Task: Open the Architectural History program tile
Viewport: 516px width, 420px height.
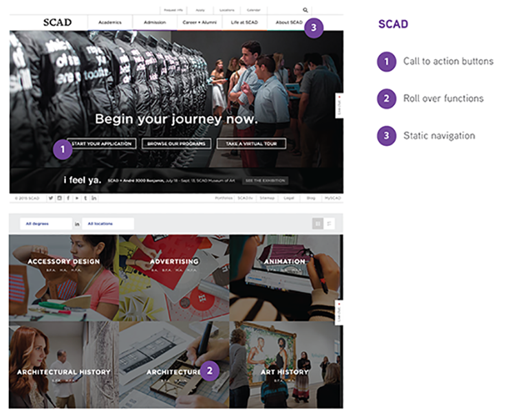Action: coord(64,365)
